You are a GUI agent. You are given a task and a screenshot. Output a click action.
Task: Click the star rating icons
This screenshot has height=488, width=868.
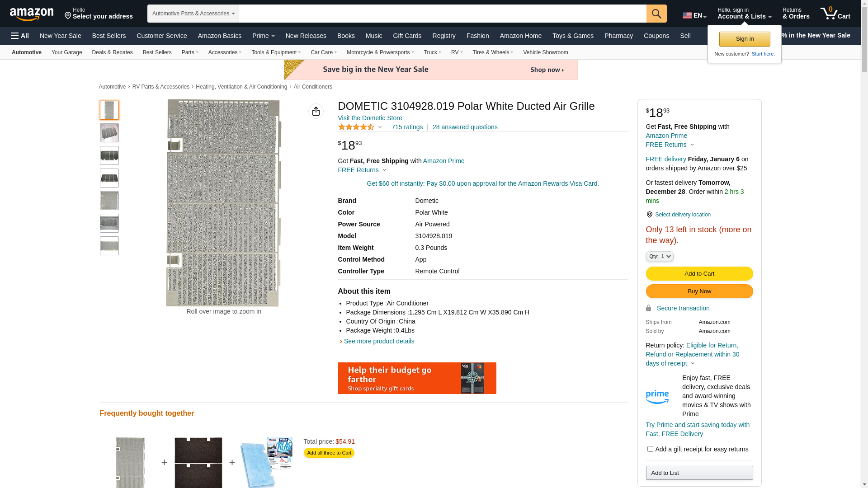[356, 127]
